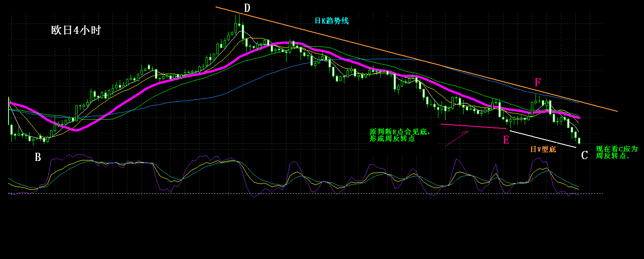Screen dimensions: 644x259
Task: Click the peak label D
Action: point(247,8)
